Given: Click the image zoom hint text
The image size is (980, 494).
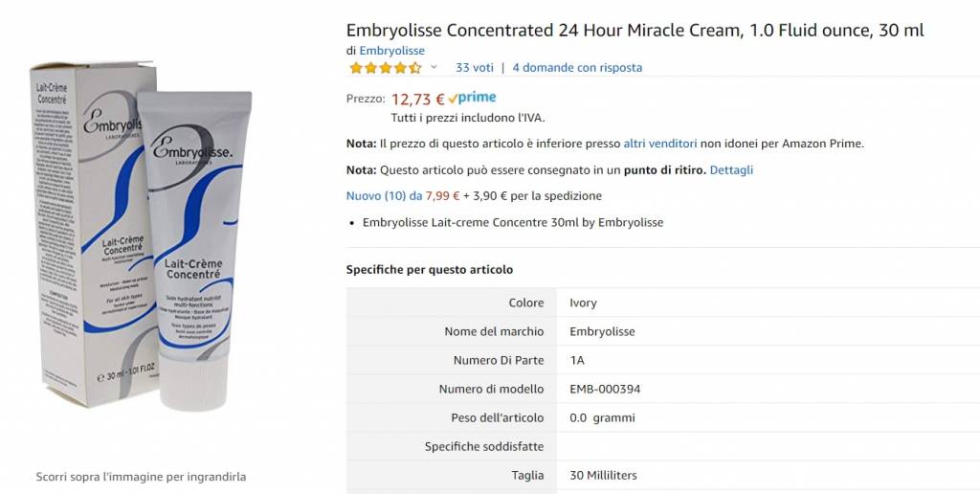Looking at the screenshot, I should point(141,476).
